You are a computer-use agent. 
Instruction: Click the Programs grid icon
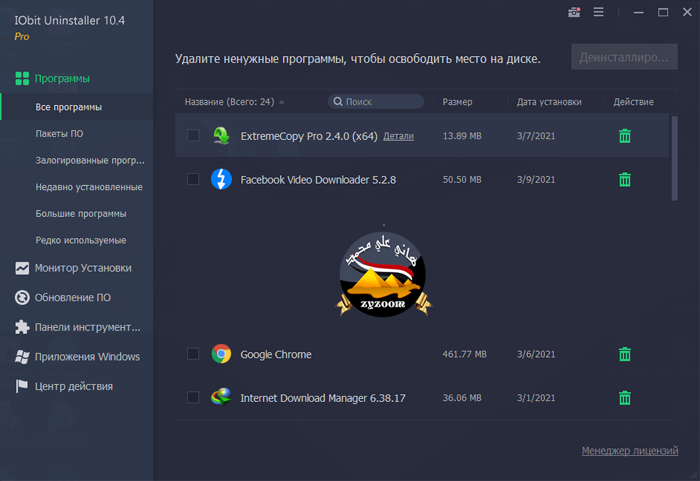(x=22, y=79)
